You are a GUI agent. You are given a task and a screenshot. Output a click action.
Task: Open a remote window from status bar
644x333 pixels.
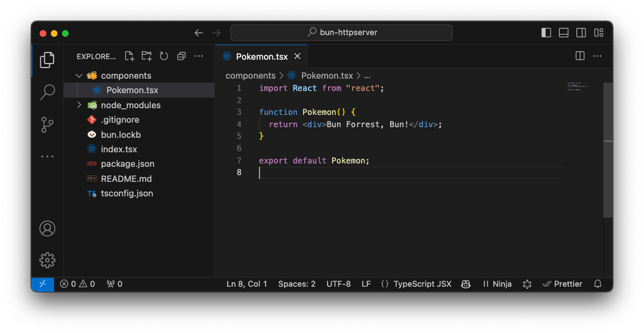click(x=43, y=284)
